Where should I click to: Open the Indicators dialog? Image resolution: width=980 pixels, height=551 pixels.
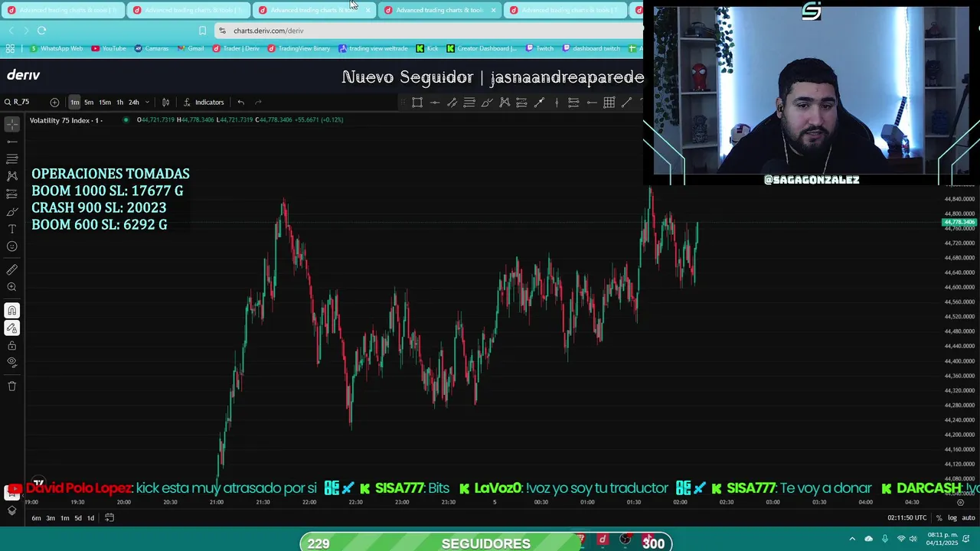click(x=204, y=102)
